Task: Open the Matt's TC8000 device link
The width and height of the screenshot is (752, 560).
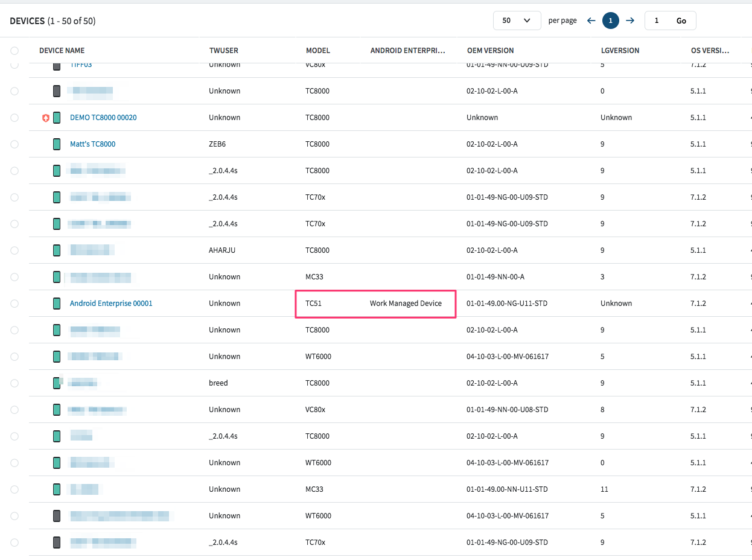Action: click(92, 144)
